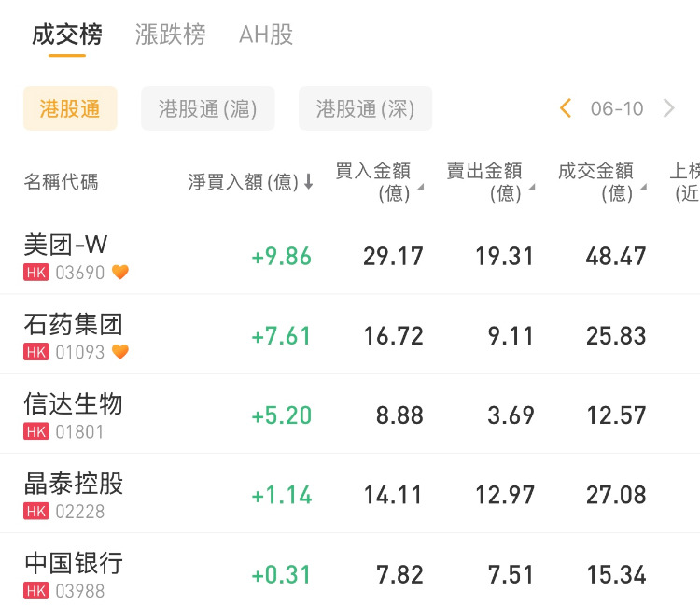Click sell amount 9.11

(511, 336)
